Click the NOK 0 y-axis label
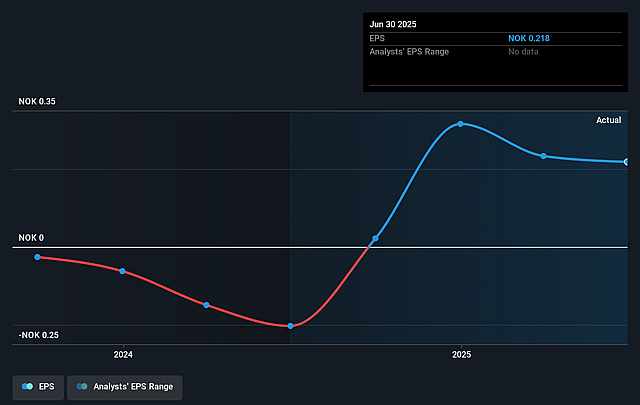 coord(30,238)
